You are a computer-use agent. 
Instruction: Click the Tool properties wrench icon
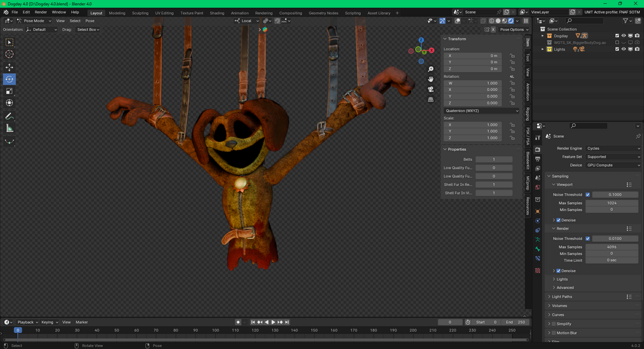pos(538,138)
